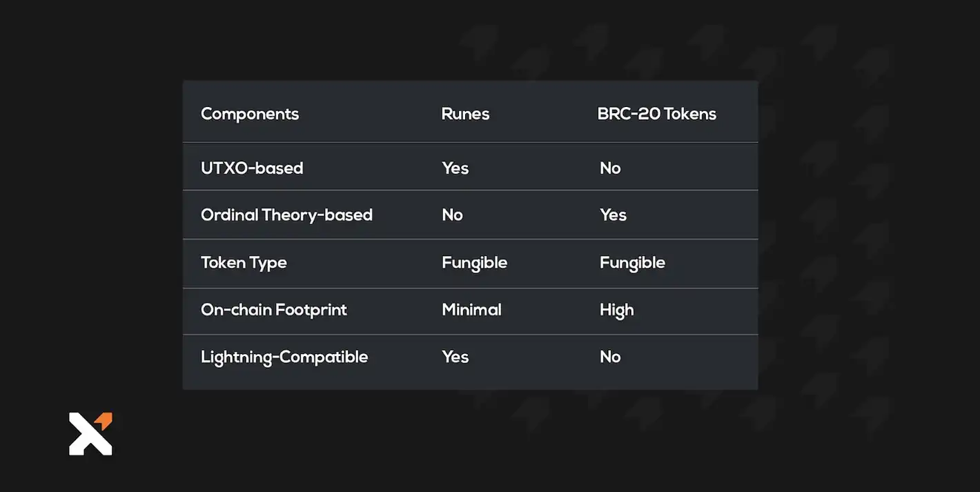Click the Lightning-Compatible row label
The image size is (980, 492).
pyautogui.click(x=284, y=357)
